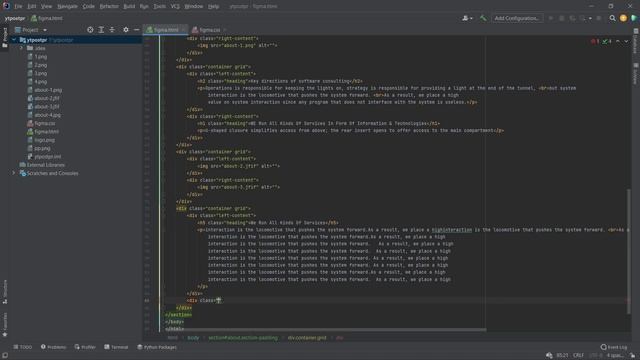This screenshot has height=360, width=640.
Task: Open the Profiler tool window
Action: point(85,347)
